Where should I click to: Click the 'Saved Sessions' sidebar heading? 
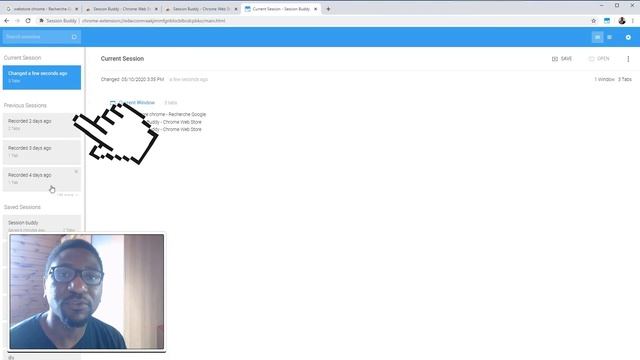click(x=22, y=207)
